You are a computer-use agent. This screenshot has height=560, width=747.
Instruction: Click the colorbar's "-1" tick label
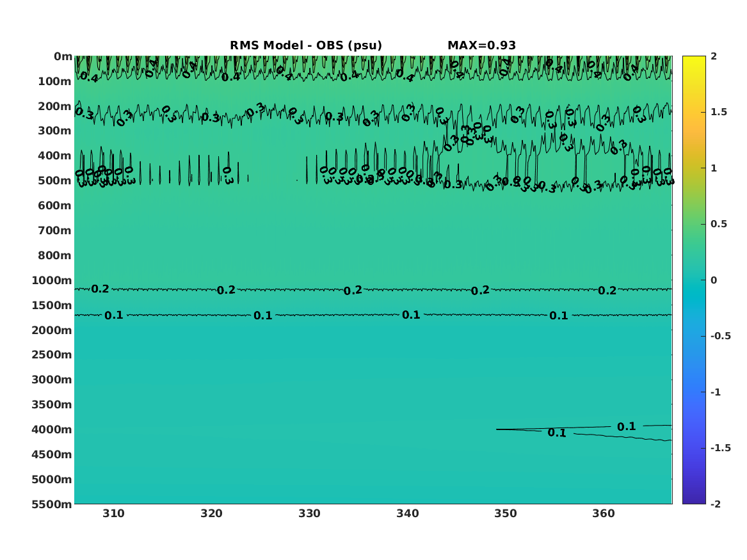point(716,392)
